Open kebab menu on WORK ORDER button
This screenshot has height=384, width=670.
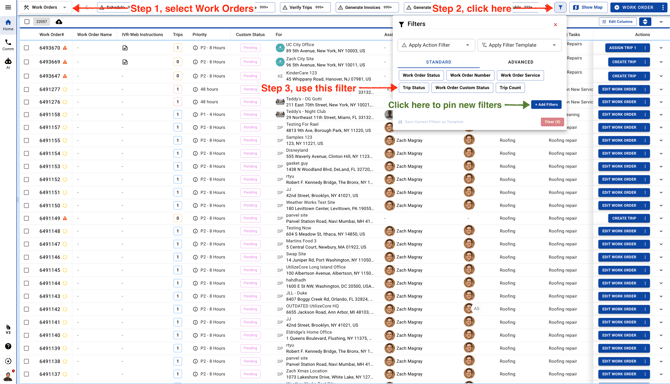(x=663, y=7)
